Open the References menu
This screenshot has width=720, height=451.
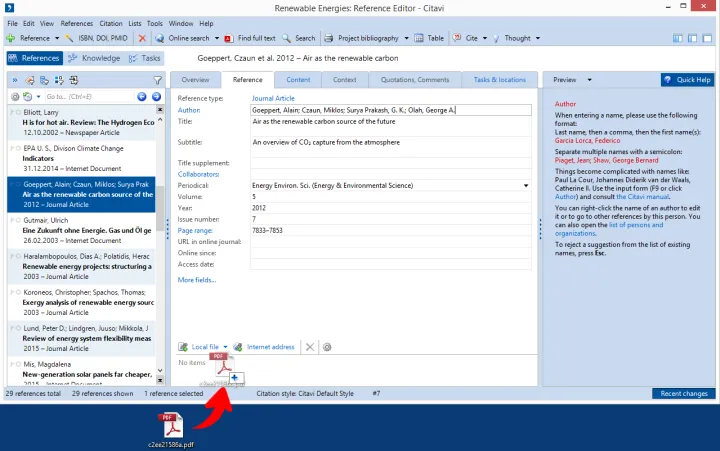tap(77, 23)
